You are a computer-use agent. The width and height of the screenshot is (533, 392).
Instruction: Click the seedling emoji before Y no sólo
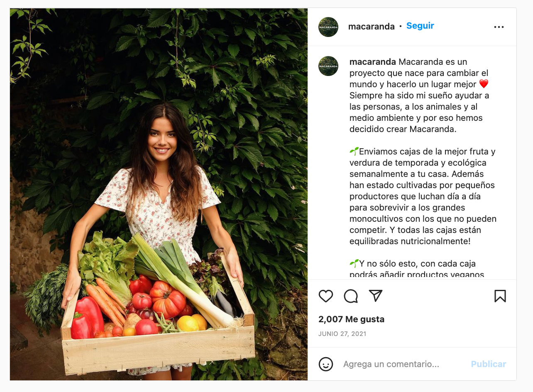[x=354, y=263]
